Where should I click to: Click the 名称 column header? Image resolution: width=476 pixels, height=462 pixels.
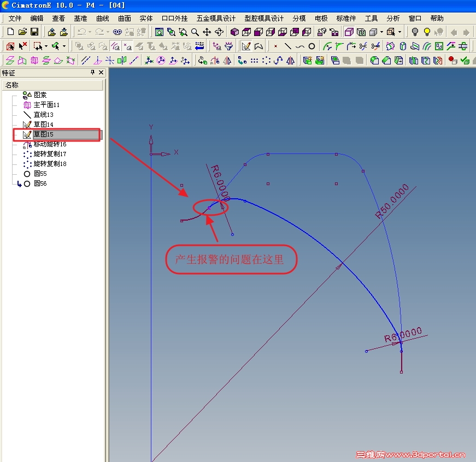tap(52, 85)
